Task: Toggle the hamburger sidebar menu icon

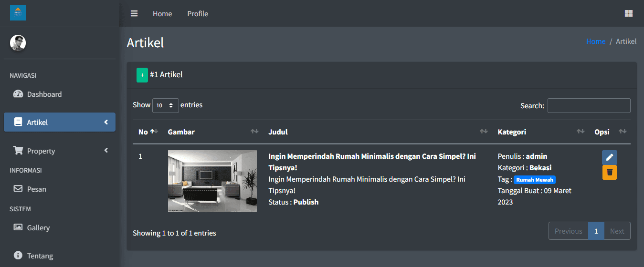Action: click(x=134, y=13)
